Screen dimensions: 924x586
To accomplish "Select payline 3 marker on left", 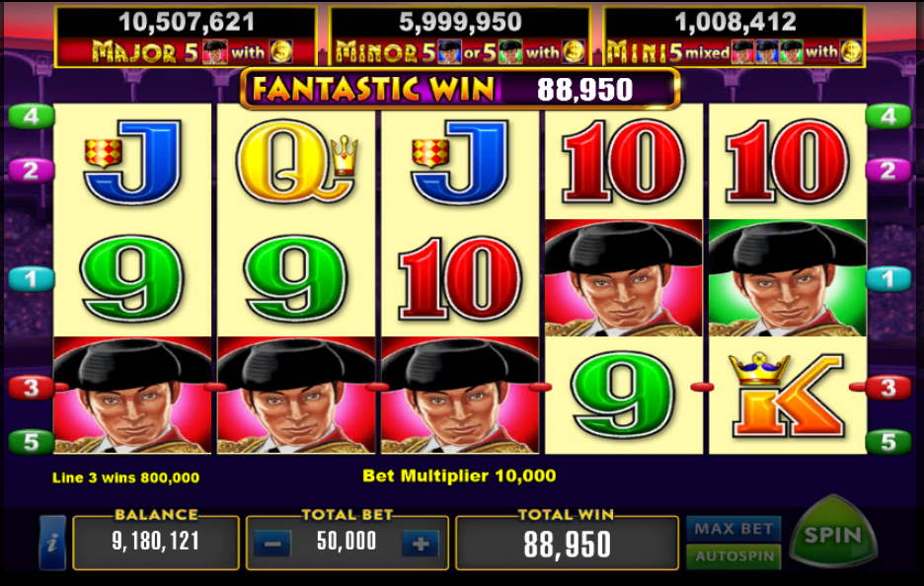I will (x=32, y=388).
